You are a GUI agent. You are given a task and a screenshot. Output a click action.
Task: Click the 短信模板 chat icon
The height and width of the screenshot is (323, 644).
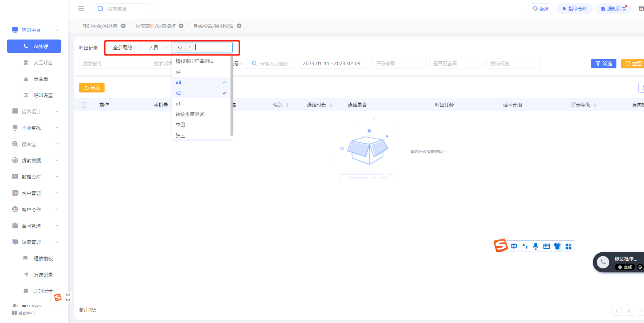click(26, 258)
